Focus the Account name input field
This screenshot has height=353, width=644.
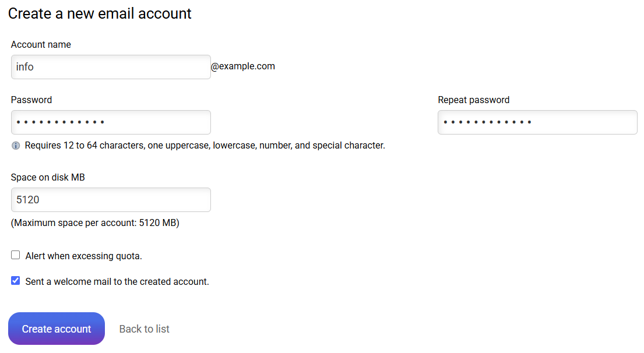[111, 67]
